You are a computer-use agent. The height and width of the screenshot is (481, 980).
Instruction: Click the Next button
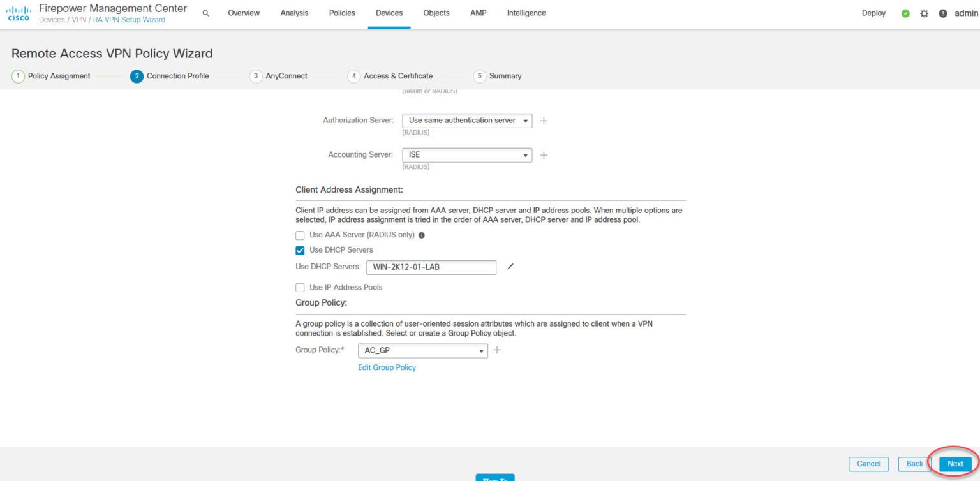click(x=955, y=464)
